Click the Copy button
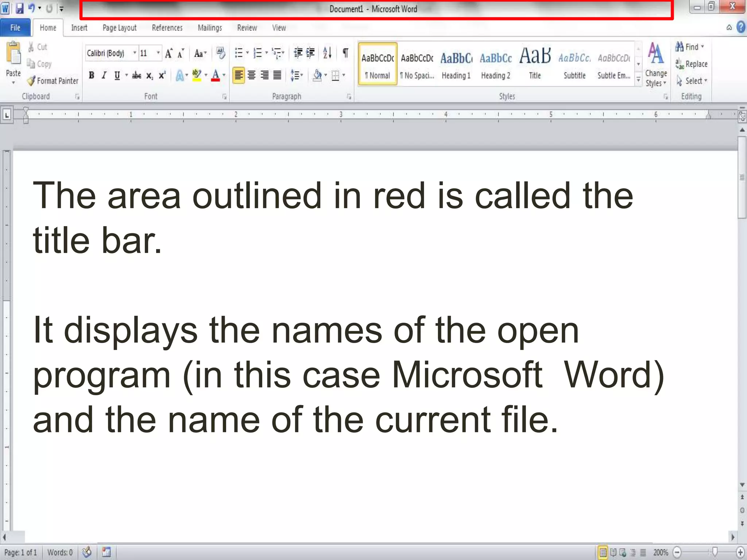The width and height of the screenshot is (747, 560). [39, 64]
